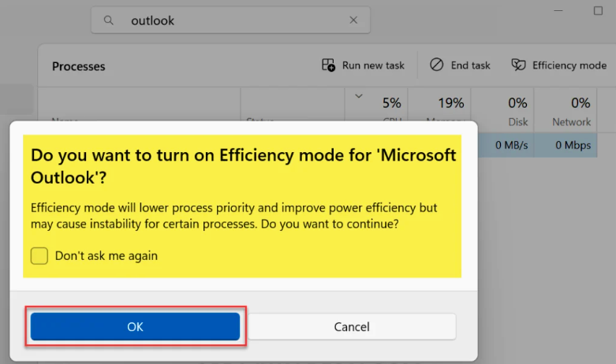This screenshot has height=364, width=616.
Task: Expand the sort chevron above CPU column
Action: pyautogui.click(x=359, y=97)
